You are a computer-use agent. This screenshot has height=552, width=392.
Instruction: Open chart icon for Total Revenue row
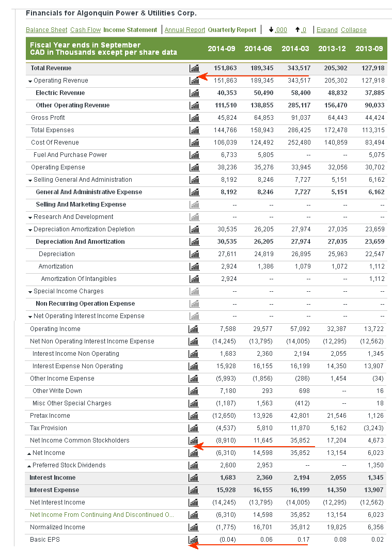tap(194, 68)
